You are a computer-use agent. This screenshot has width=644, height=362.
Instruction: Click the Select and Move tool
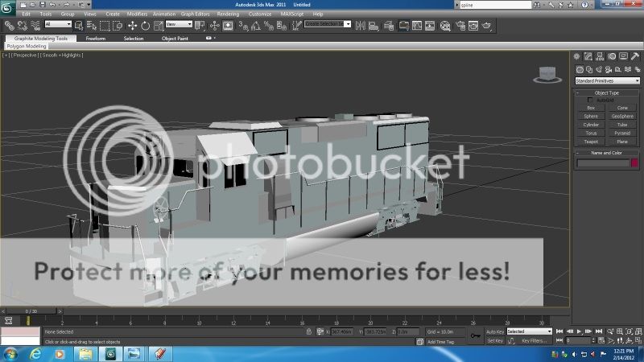tap(132, 25)
